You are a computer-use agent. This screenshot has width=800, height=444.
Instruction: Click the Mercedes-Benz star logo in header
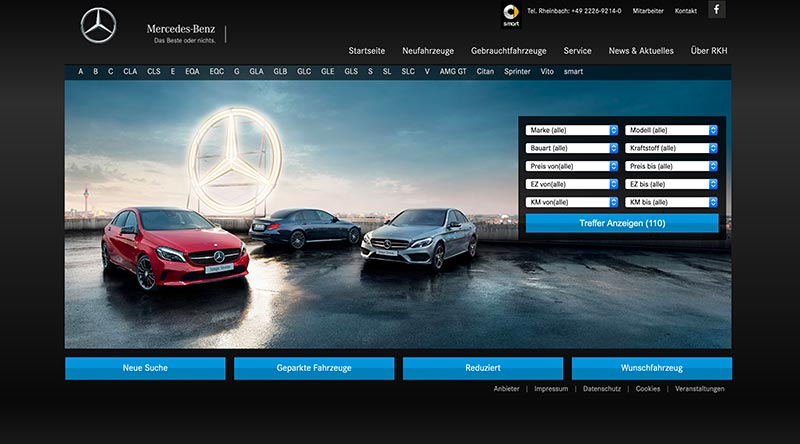tap(98, 26)
